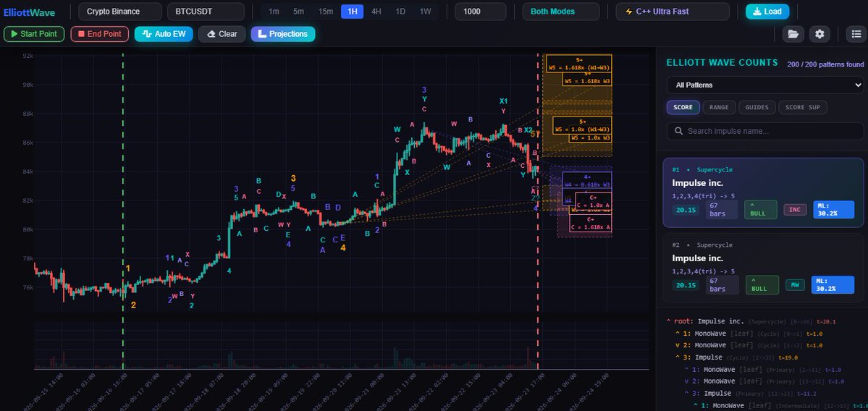
Task: Click the search magnifier icon
Action: tap(678, 131)
